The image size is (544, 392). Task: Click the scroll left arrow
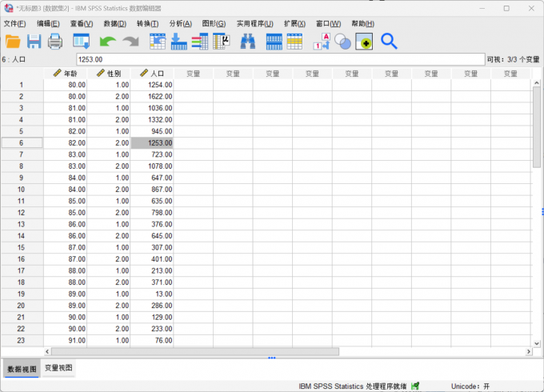point(47,351)
